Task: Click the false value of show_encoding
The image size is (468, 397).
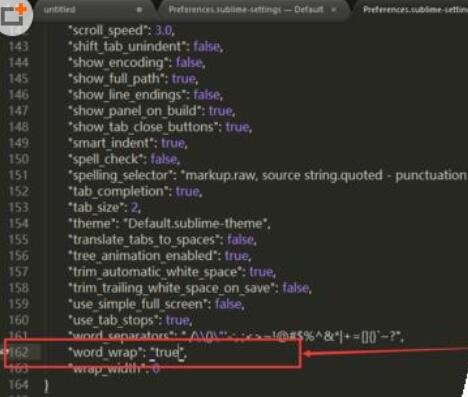Action: click(x=189, y=63)
